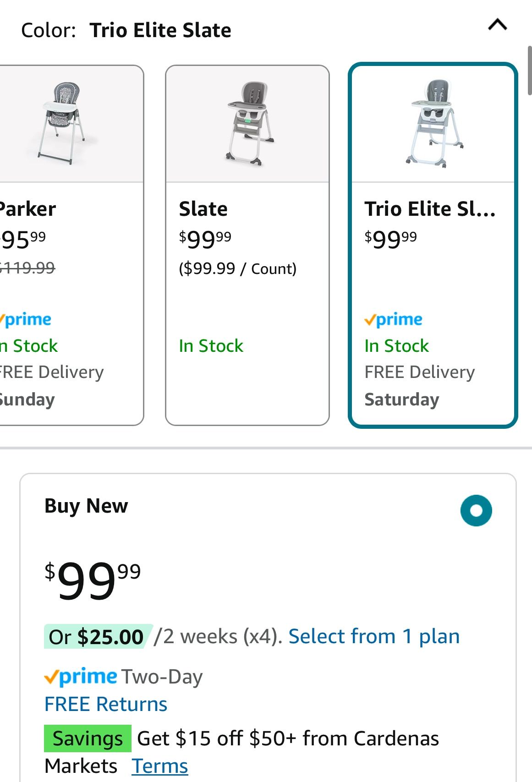Click the Trio Elite Sl... color title
The width and height of the screenshot is (532, 782).
(430, 209)
